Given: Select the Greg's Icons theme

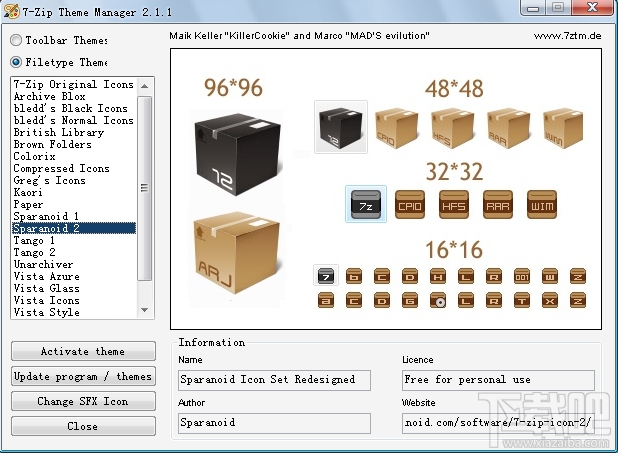Looking at the screenshot, I should point(74,180).
